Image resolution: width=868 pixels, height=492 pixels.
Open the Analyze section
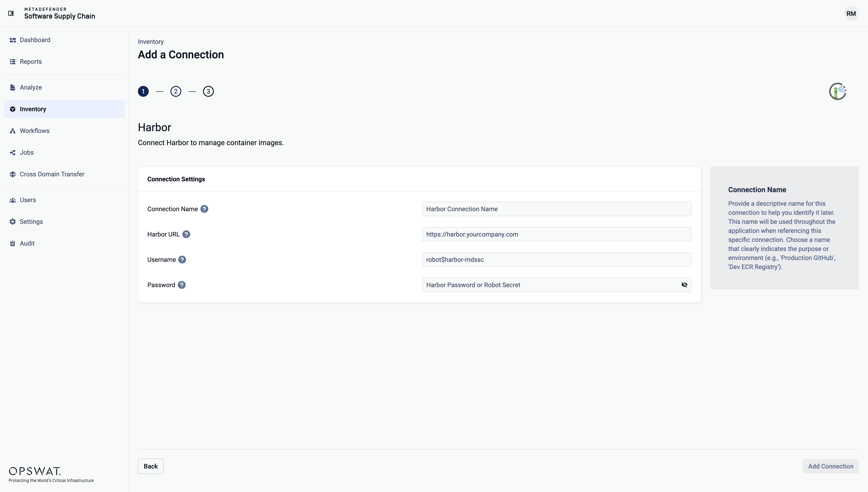(x=64, y=87)
